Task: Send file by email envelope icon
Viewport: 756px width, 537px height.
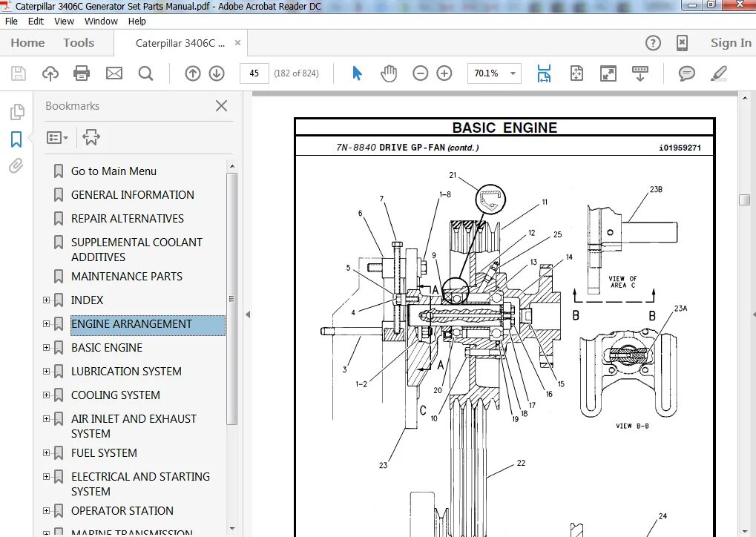Action: 114,73
